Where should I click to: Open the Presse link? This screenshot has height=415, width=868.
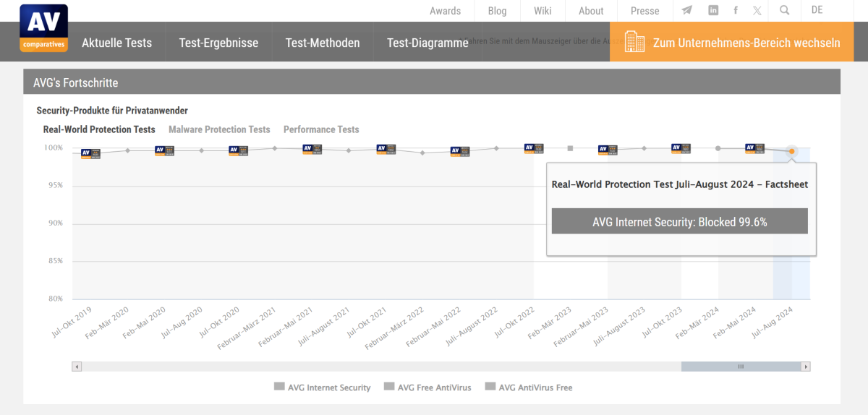[644, 11]
